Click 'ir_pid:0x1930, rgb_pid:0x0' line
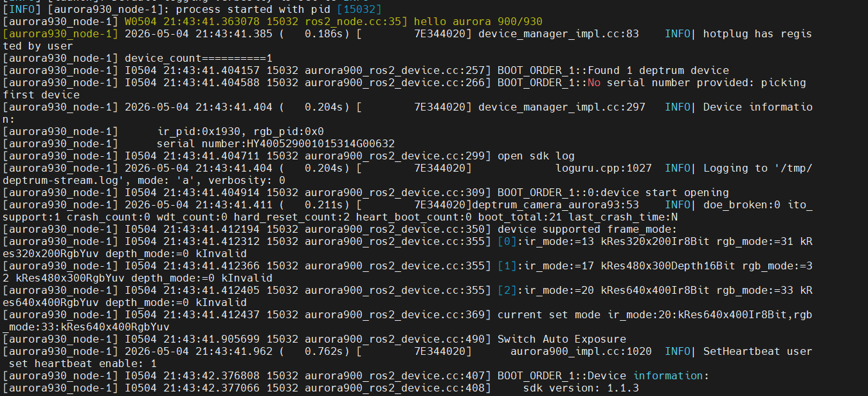 click(x=240, y=131)
